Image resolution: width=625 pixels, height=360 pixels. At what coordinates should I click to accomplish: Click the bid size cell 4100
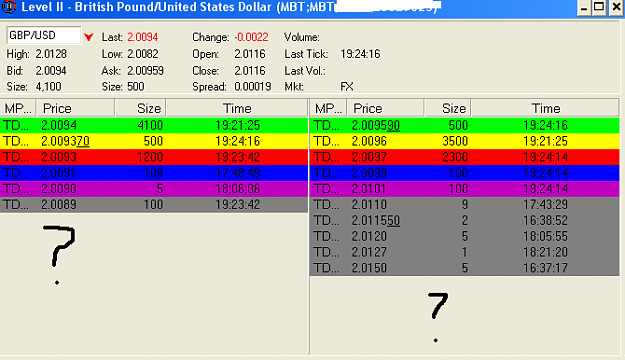click(x=150, y=125)
